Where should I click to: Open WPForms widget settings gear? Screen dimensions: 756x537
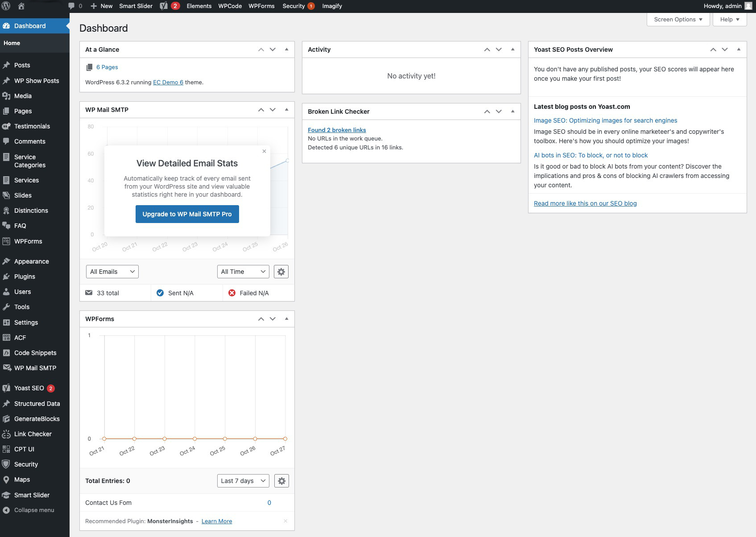(281, 481)
